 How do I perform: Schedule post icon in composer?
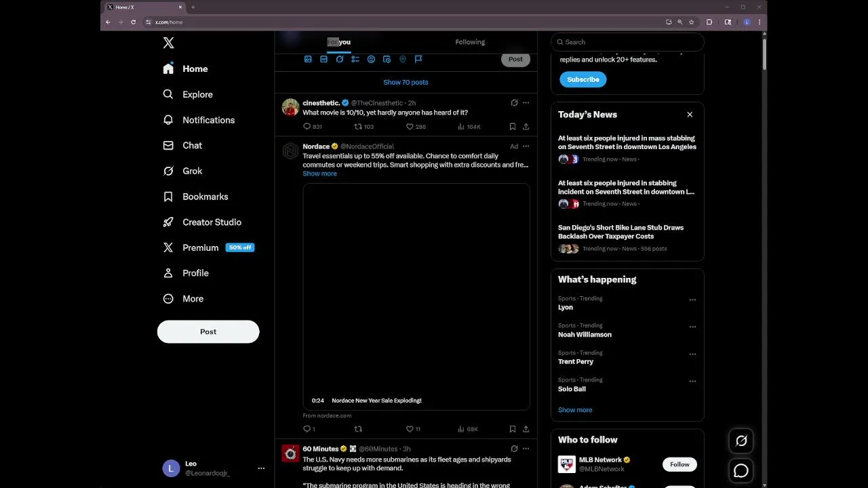tap(387, 60)
